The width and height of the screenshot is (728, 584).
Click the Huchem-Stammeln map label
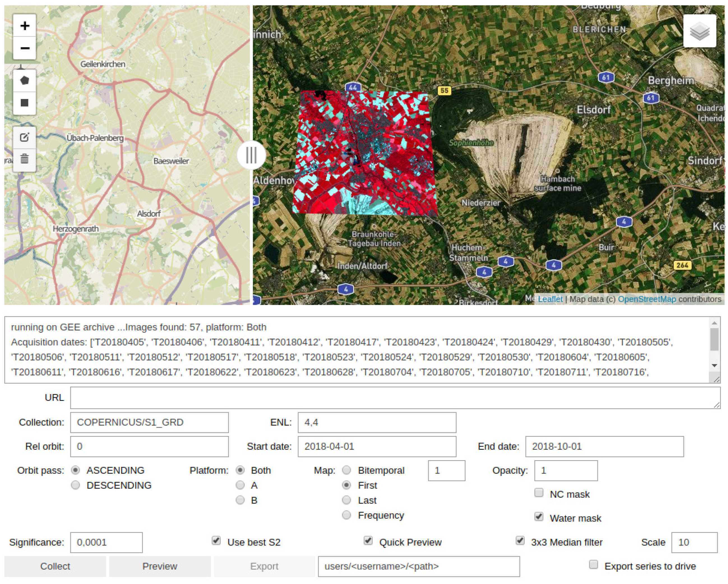[468, 253]
